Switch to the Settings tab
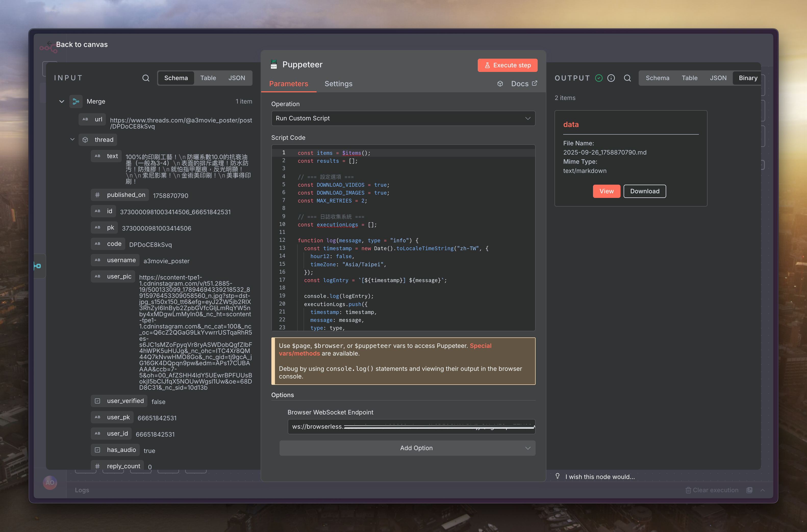The width and height of the screenshot is (807, 532). [338, 84]
